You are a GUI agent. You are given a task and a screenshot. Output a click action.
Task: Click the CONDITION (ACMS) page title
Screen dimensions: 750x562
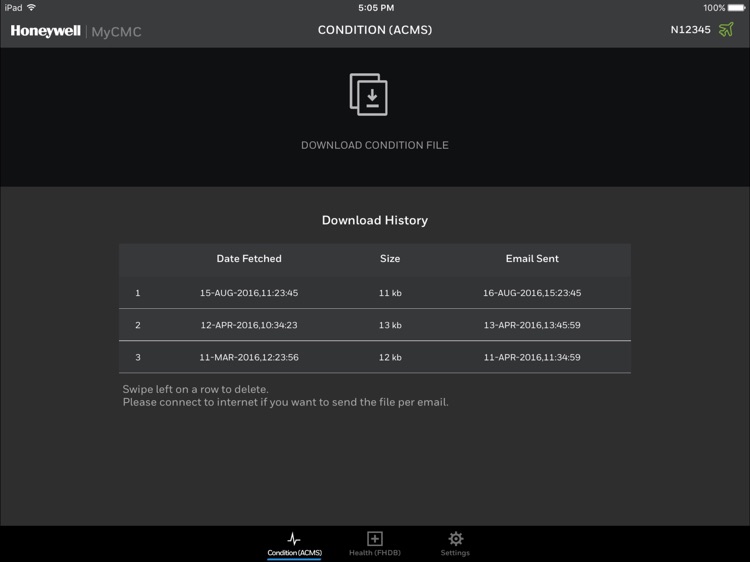375,30
